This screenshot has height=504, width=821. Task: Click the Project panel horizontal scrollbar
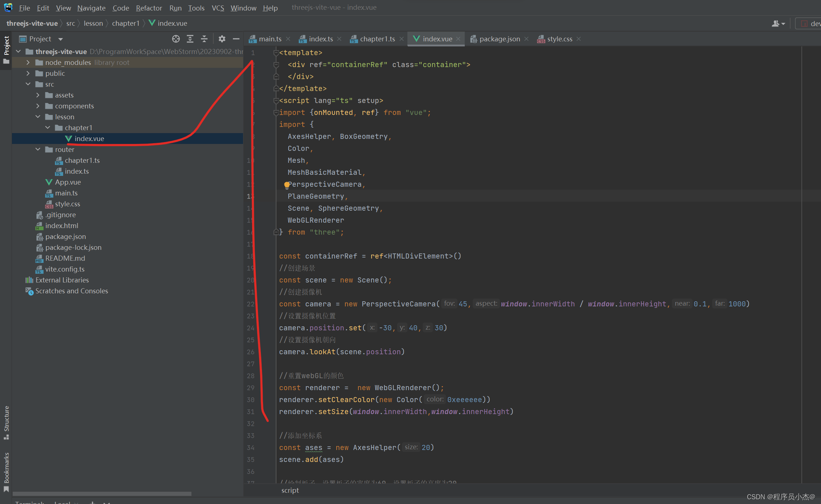(102, 493)
